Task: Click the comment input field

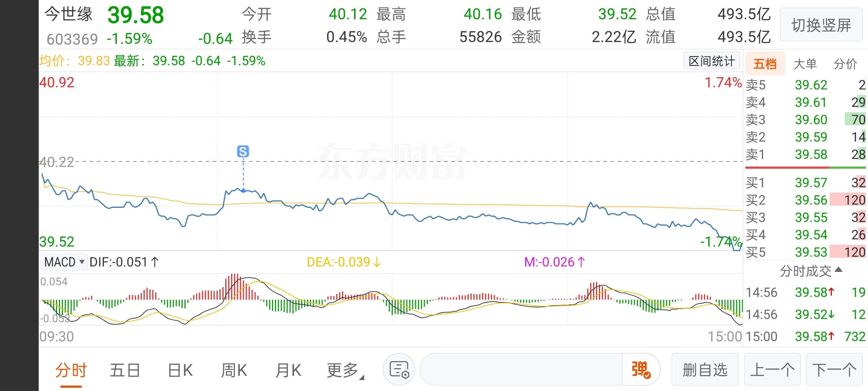Action: [x=521, y=370]
